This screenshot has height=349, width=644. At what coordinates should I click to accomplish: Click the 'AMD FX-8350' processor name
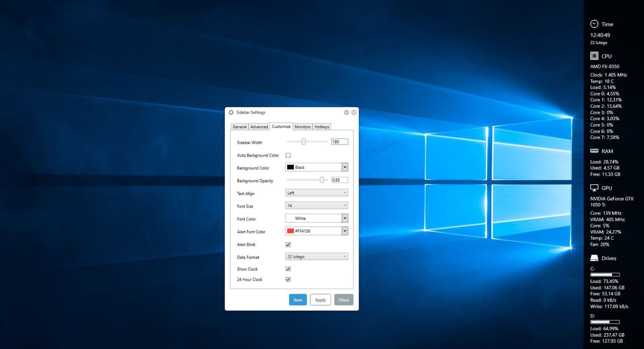tap(605, 66)
